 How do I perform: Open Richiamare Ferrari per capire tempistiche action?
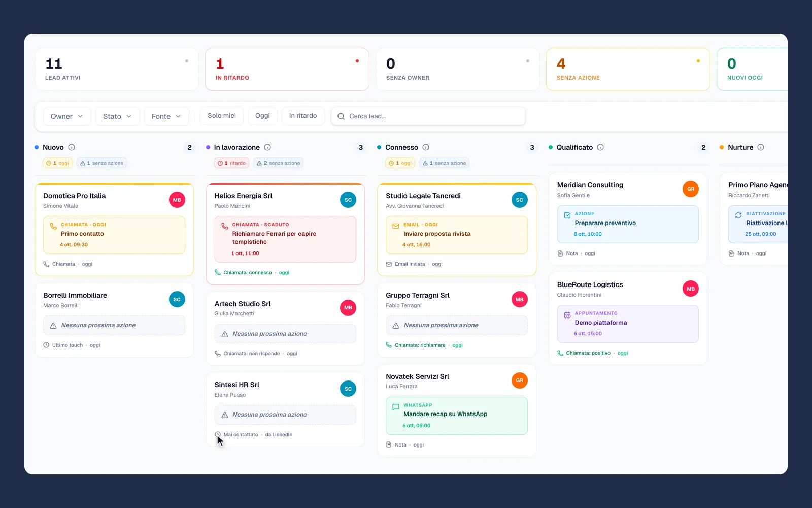[x=285, y=239]
